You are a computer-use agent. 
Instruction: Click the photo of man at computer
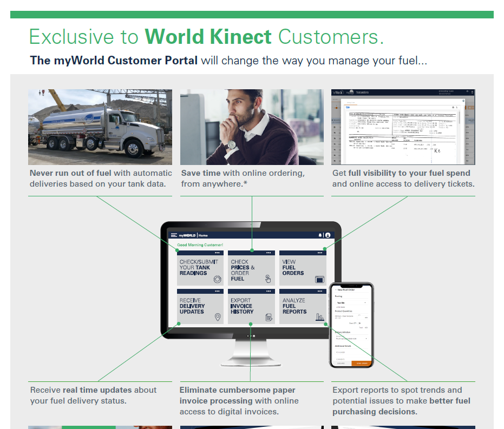[x=252, y=127]
